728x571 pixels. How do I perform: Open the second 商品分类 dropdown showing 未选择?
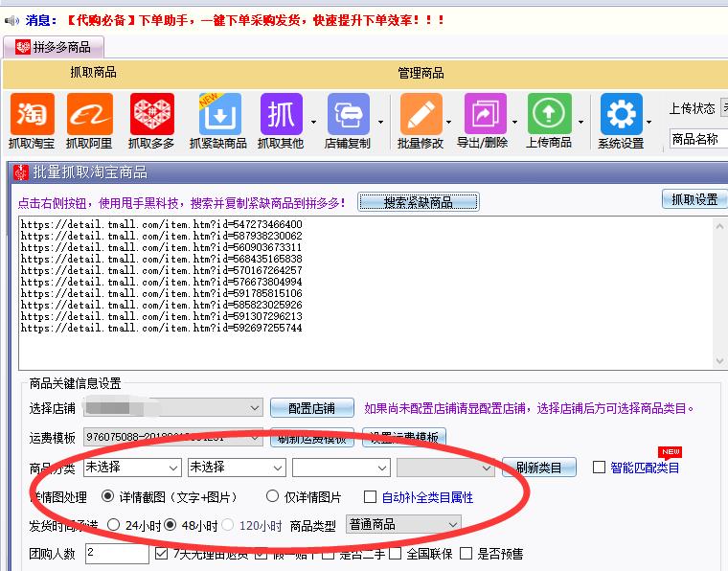pyautogui.click(x=237, y=468)
